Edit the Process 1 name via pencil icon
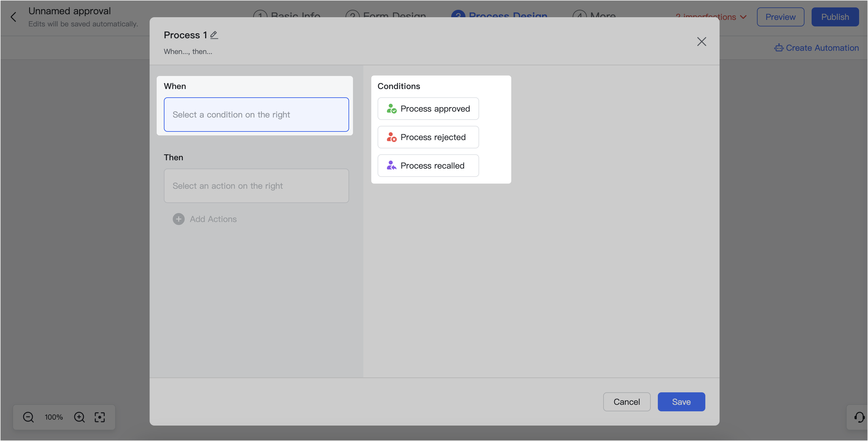 (x=214, y=35)
